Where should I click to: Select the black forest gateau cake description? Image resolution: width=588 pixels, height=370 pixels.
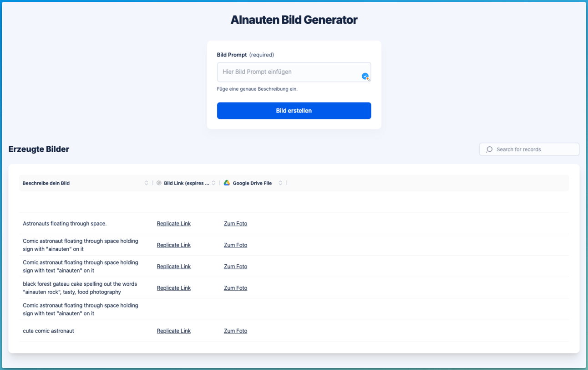coord(80,288)
